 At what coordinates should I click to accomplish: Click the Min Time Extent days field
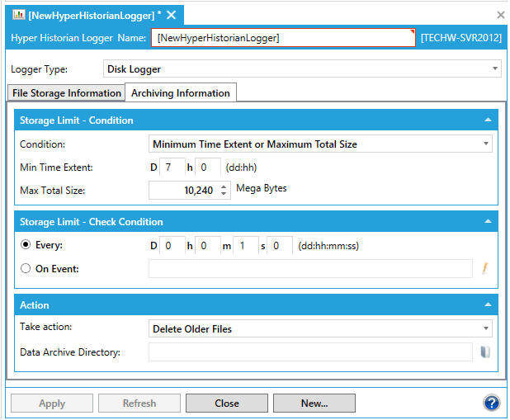(172, 168)
